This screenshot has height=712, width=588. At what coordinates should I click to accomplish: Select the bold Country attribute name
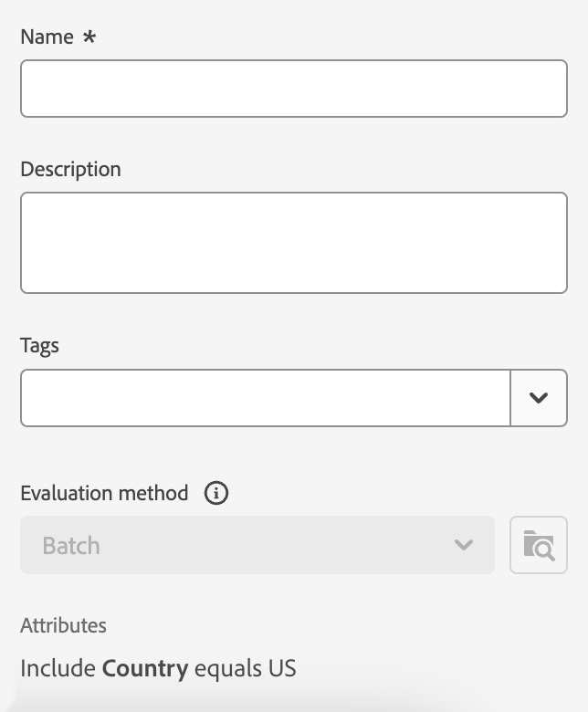point(145,668)
